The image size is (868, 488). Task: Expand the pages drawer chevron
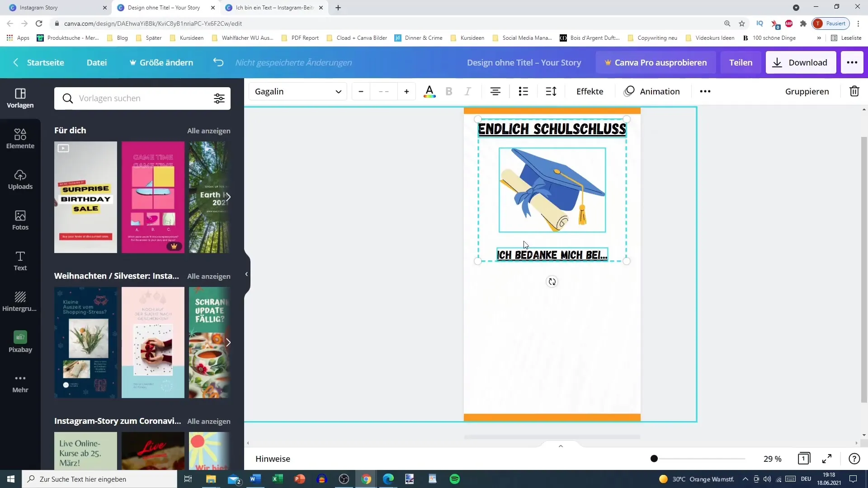[x=561, y=446]
